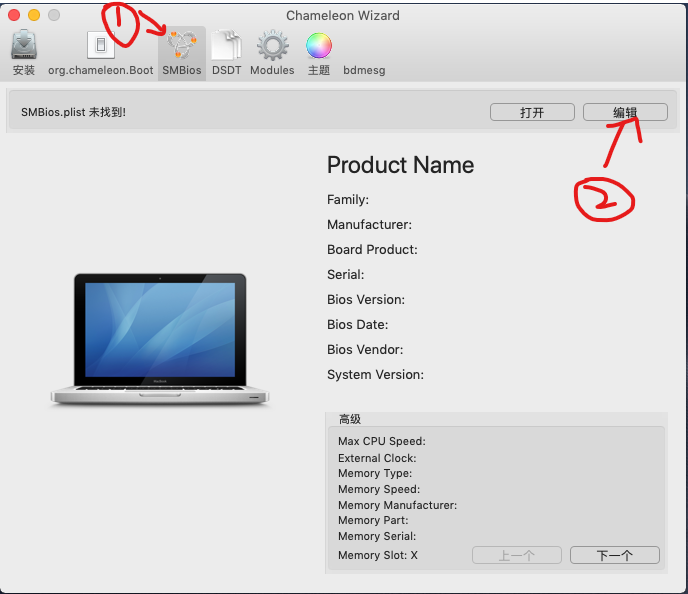Switch to the bdmesg tab

[x=364, y=70]
